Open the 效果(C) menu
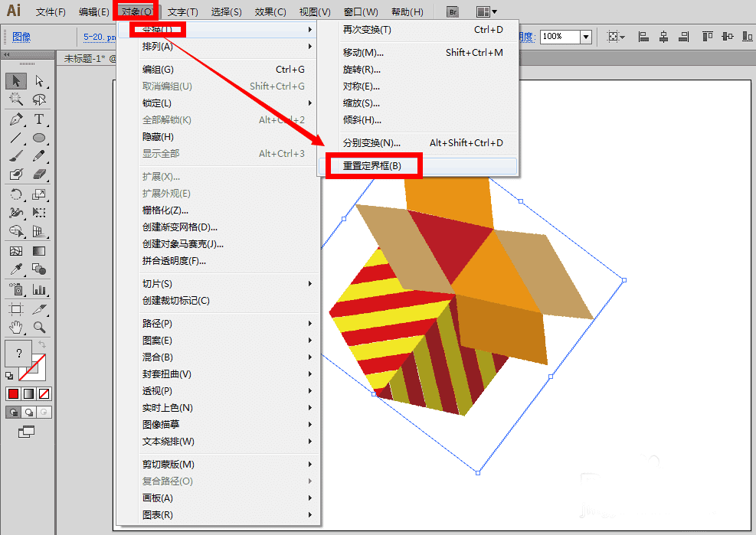756x535 pixels. [270, 11]
